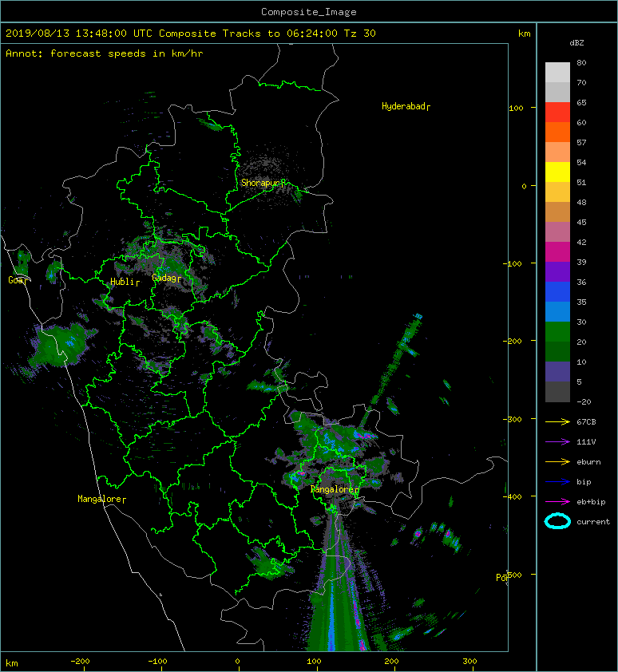Click the purple 39 dBZ color swatch
The image size is (618, 672).
click(557, 272)
